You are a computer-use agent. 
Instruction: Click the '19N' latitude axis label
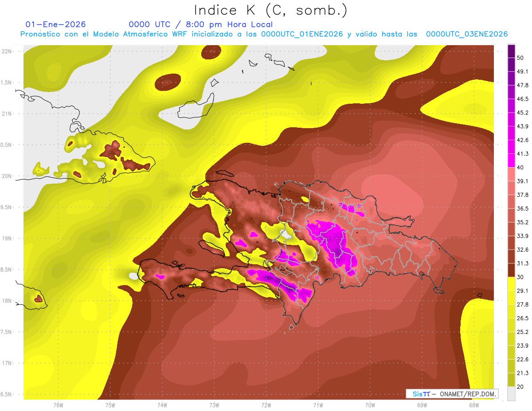pyautogui.click(x=7, y=239)
